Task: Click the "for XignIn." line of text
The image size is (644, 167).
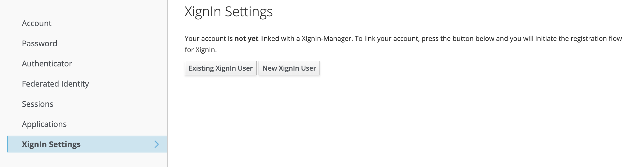Action: click(x=200, y=50)
